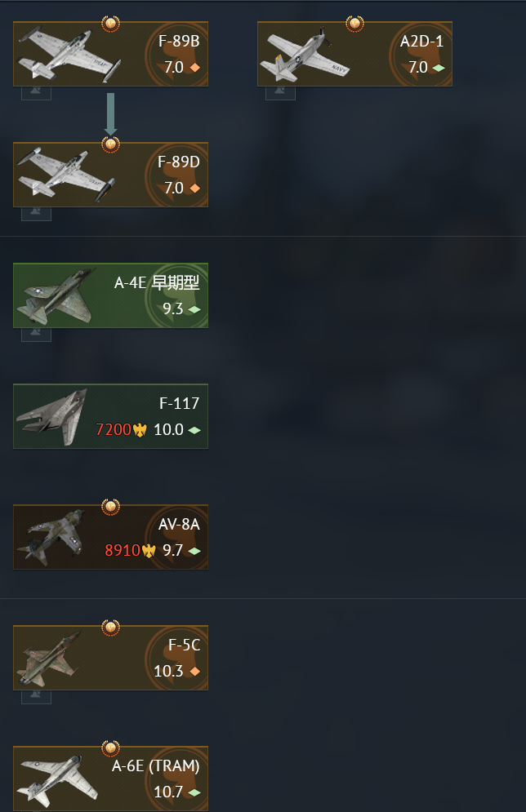The image size is (526, 812).
Task: Click the small tab beneath the A2D-1 card
Action: pos(280,93)
